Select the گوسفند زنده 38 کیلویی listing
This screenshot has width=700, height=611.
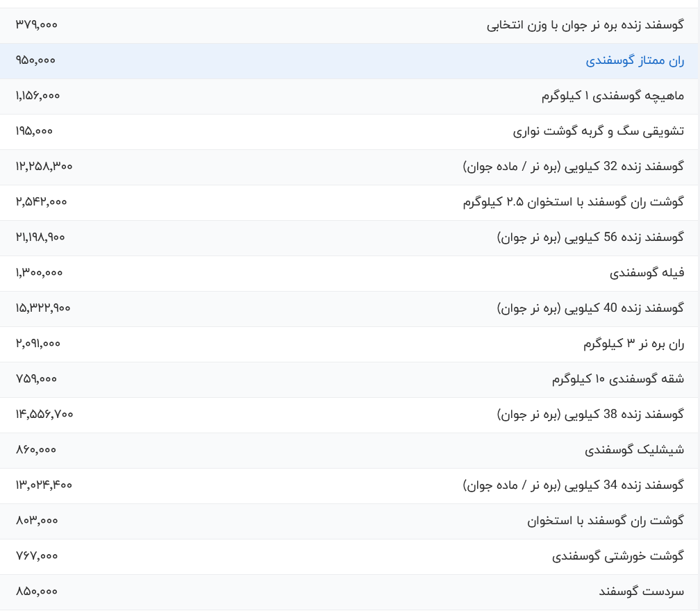[x=590, y=415]
